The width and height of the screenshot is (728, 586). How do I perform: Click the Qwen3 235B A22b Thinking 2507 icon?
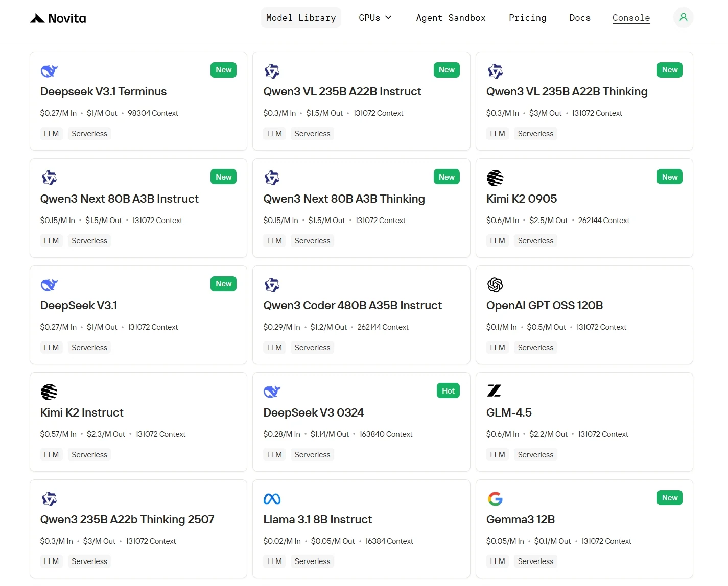(x=49, y=499)
